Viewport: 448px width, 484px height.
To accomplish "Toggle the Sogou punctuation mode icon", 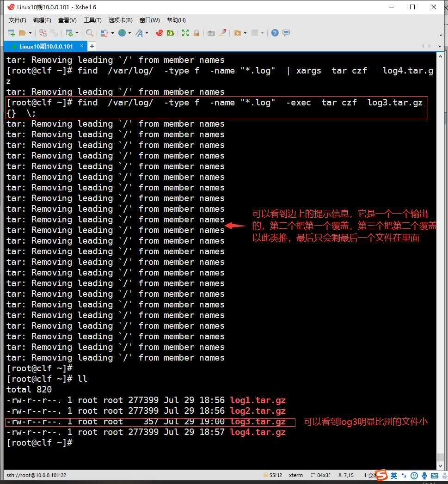I will (404, 475).
